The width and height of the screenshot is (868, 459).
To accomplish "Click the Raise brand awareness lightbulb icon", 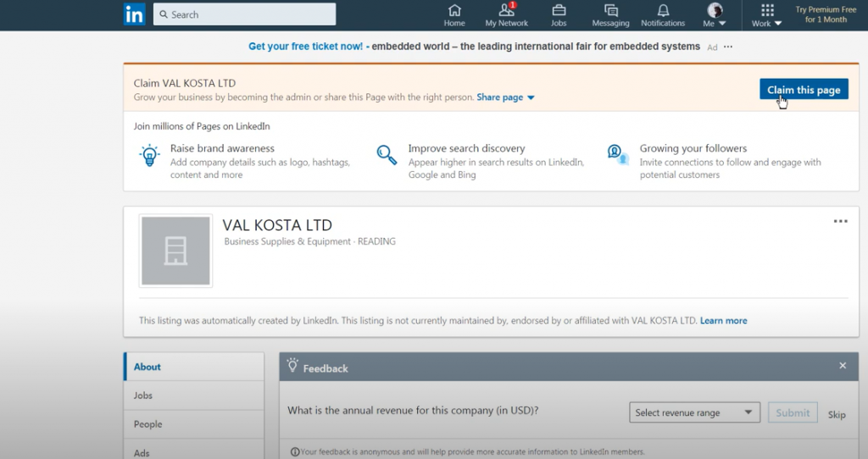I will click(149, 155).
